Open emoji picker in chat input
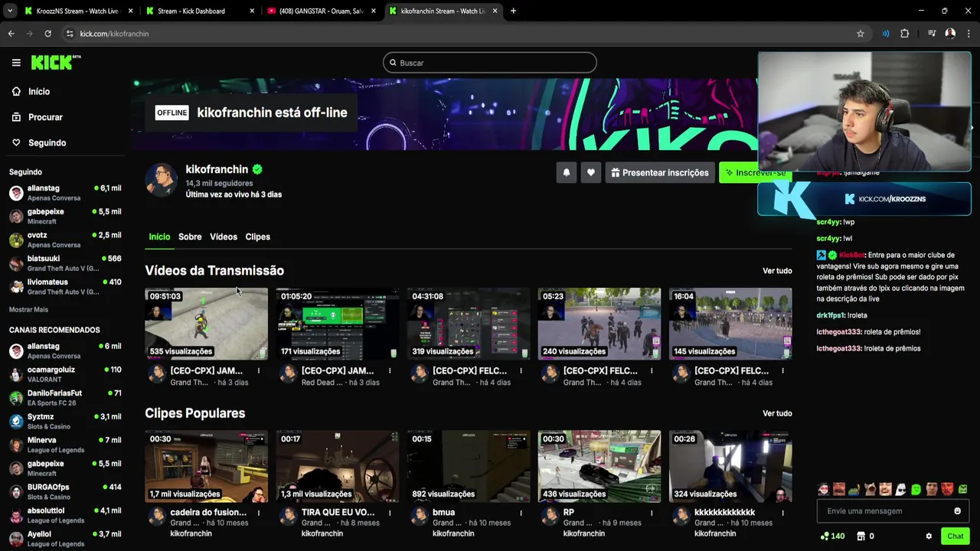 (x=957, y=511)
